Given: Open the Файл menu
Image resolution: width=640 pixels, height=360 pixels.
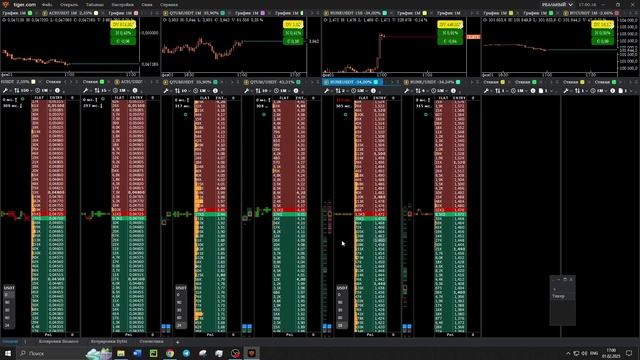Looking at the screenshot, I should pyautogui.click(x=47, y=4).
